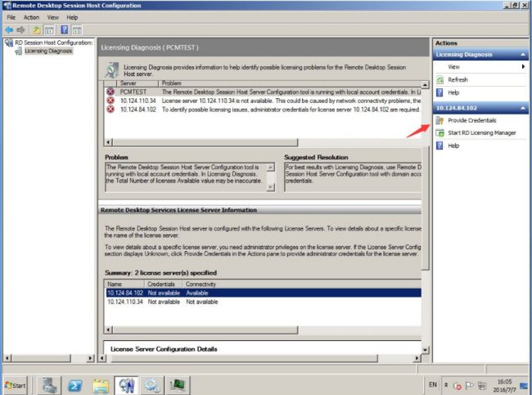Select license server row 10.124.84.102
Image resolution: width=532 pixels, height=395 pixels.
pos(264,293)
